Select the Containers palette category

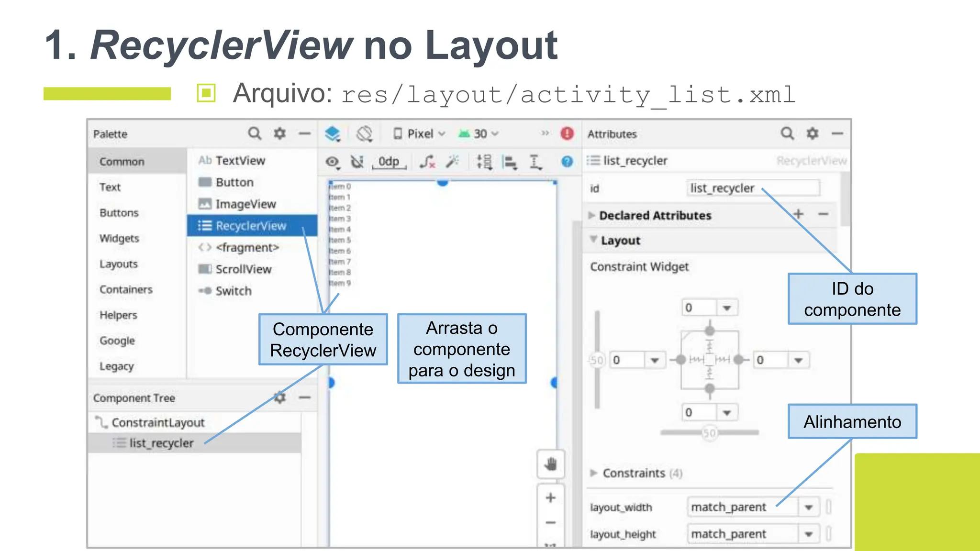(x=137, y=289)
